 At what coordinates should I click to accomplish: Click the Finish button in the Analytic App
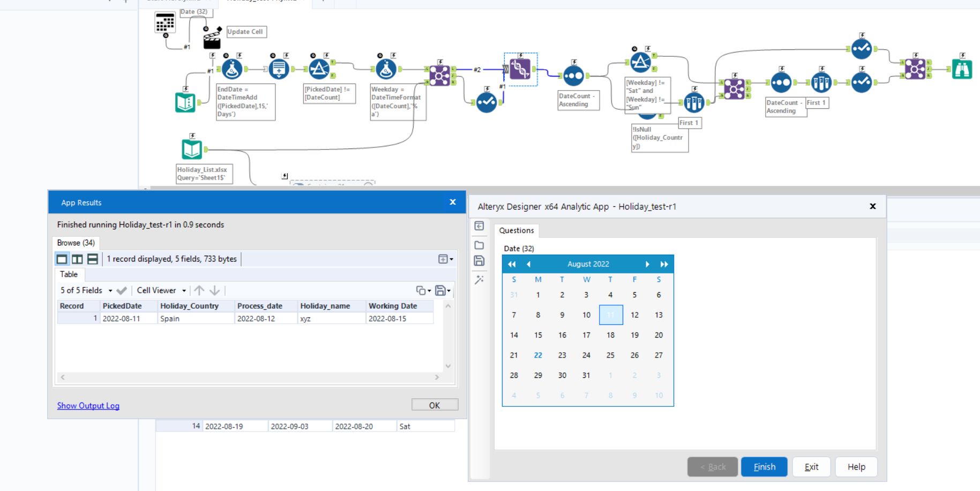(x=764, y=466)
